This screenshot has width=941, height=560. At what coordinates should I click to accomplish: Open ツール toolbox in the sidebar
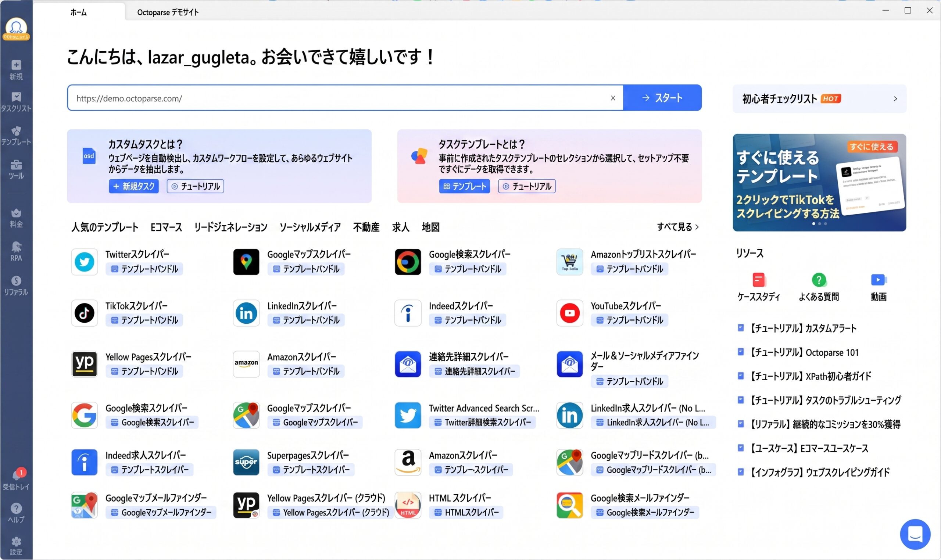[x=16, y=170]
